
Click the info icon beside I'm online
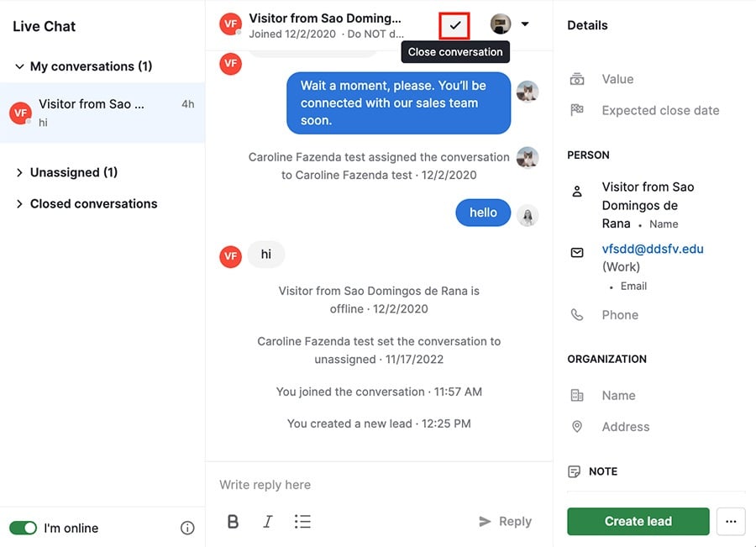[x=186, y=528]
